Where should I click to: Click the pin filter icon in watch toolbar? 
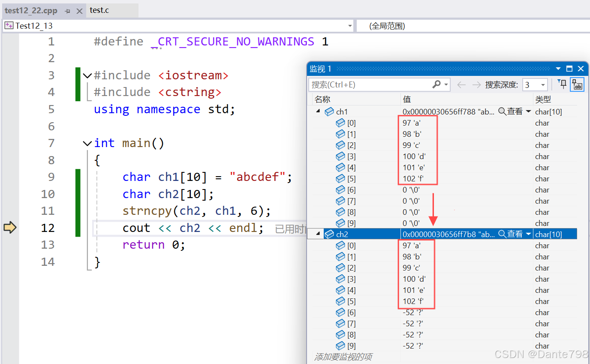tap(562, 84)
